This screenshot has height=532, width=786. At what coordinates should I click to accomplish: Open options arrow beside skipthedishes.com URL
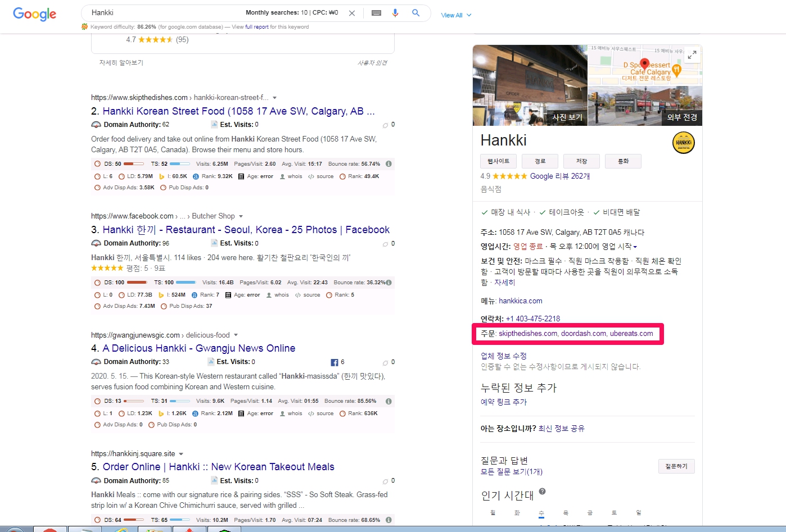pos(274,98)
